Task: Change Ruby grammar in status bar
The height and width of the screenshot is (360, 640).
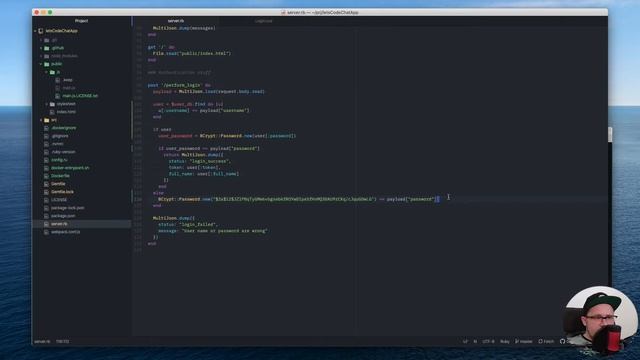Action: point(505,342)
